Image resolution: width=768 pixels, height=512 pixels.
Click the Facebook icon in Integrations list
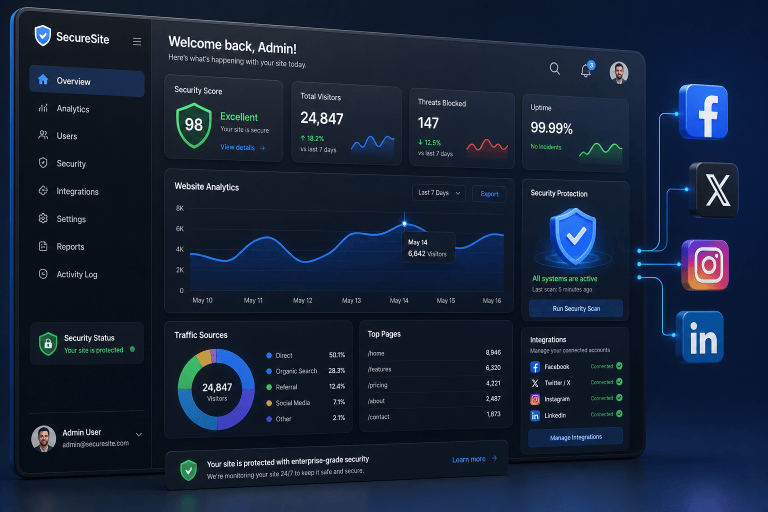click(535, 366)
